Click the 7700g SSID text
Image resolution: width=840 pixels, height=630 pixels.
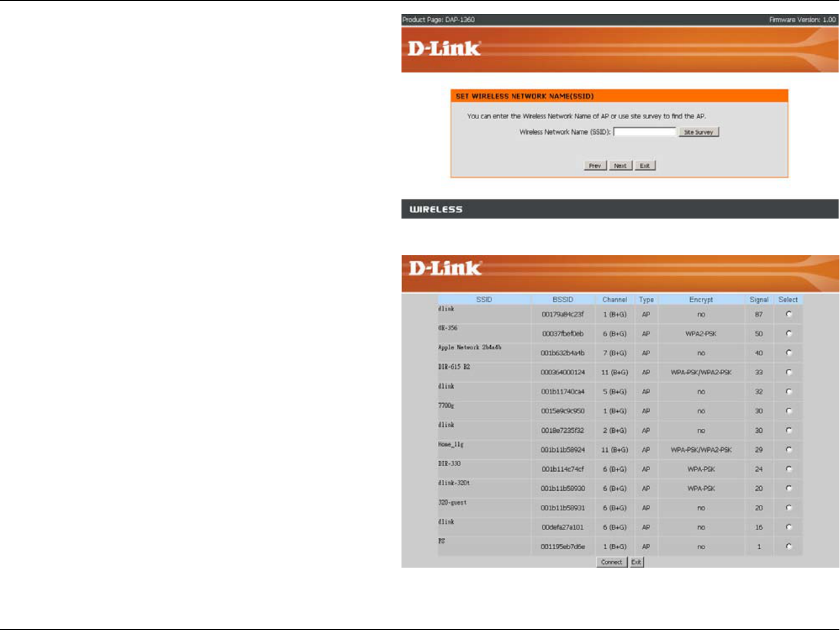446,406
